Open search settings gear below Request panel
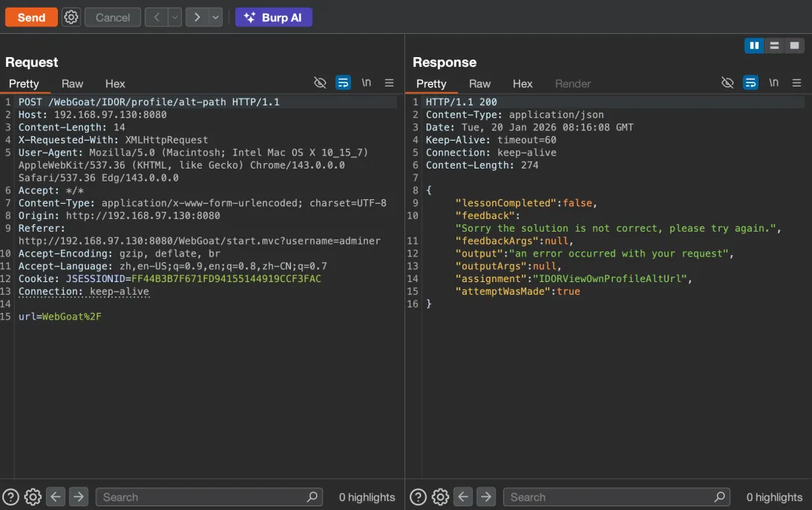Image resolution: width=812 pixels, height=510 pixels. 32,497
